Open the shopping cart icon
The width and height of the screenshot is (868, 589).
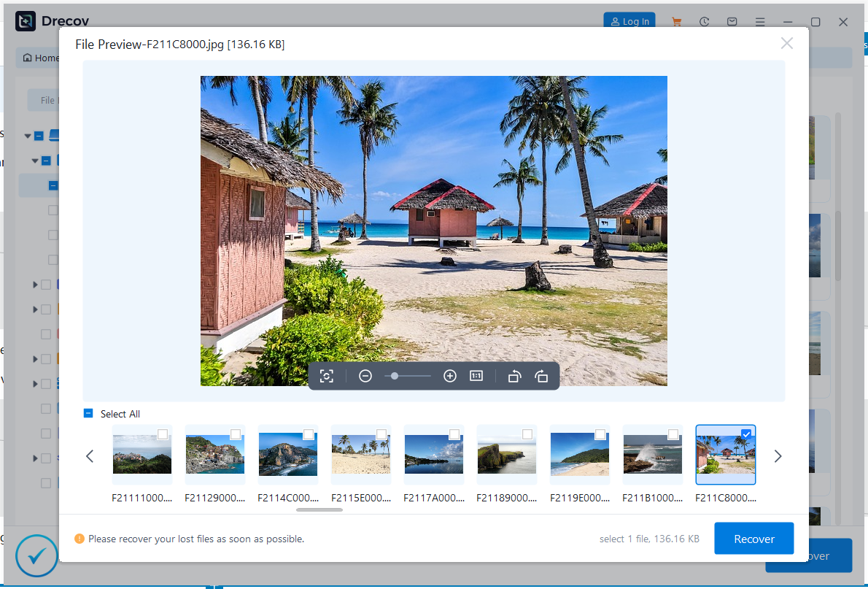coord(676,21)
